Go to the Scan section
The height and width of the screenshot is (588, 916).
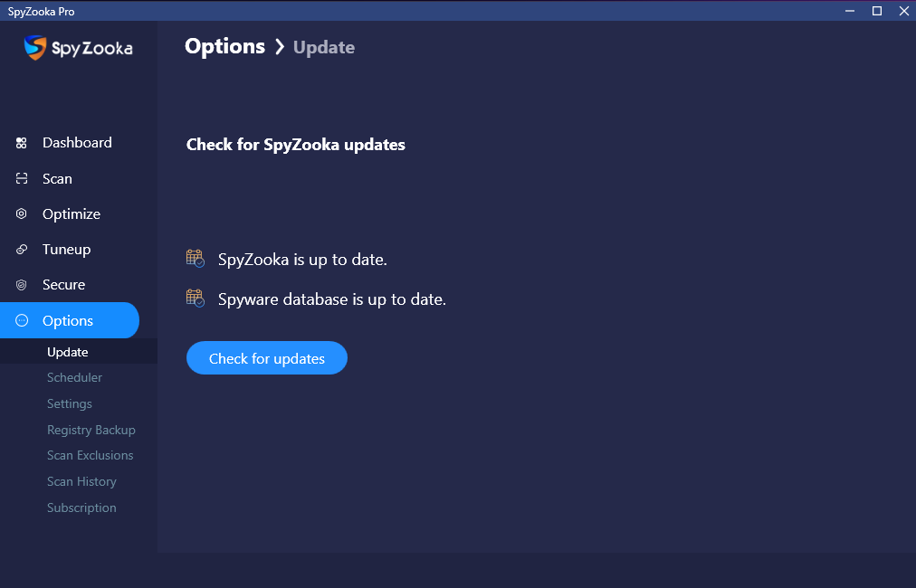[57, 179]
